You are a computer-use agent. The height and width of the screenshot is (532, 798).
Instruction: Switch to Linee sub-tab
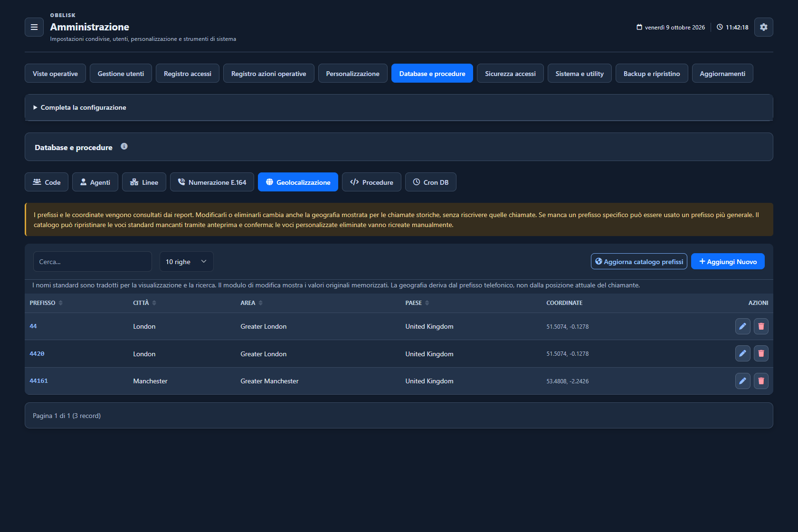tap(144, 182)
